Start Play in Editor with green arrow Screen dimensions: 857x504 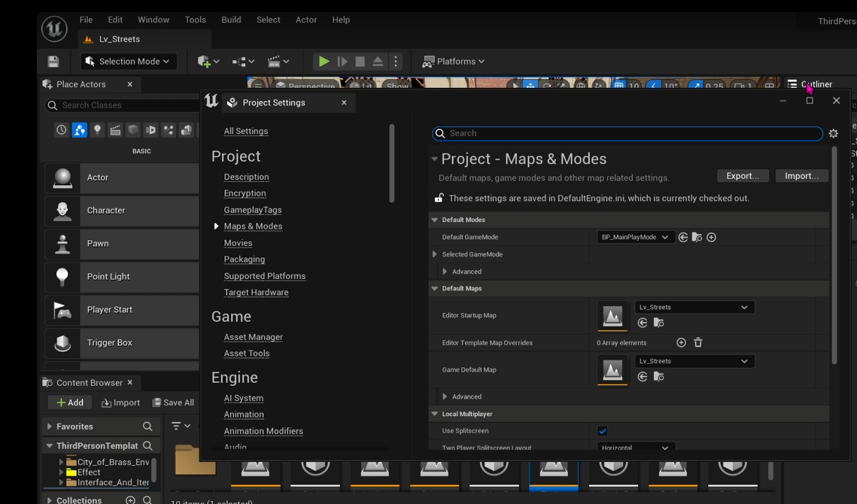coord(324,61)
